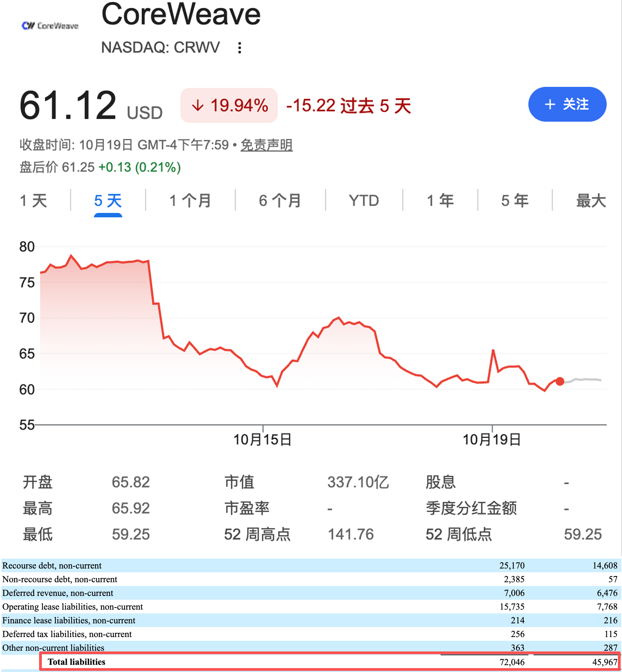
Task: Click the 关注 follow button
Action: pyautogui.click(x=567, y=104)
